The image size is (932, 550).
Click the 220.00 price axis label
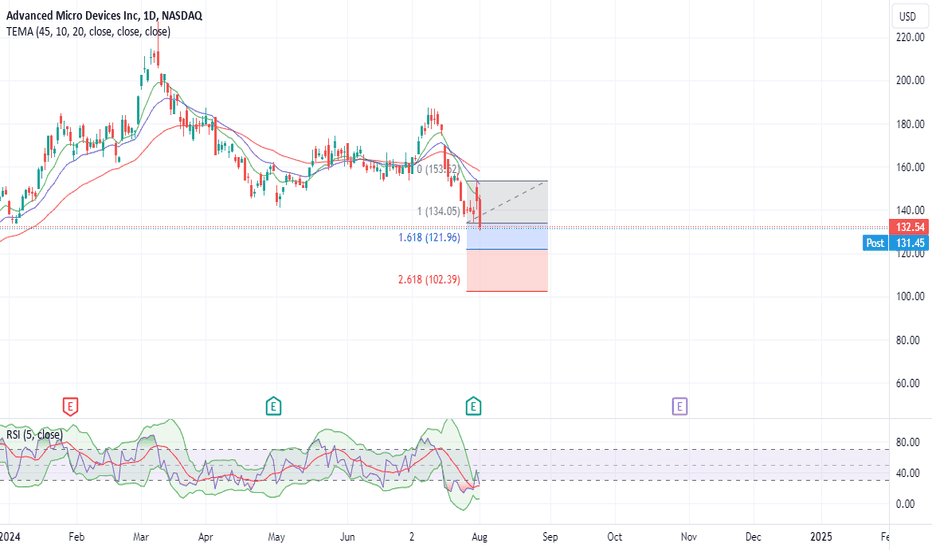(910, 37)
